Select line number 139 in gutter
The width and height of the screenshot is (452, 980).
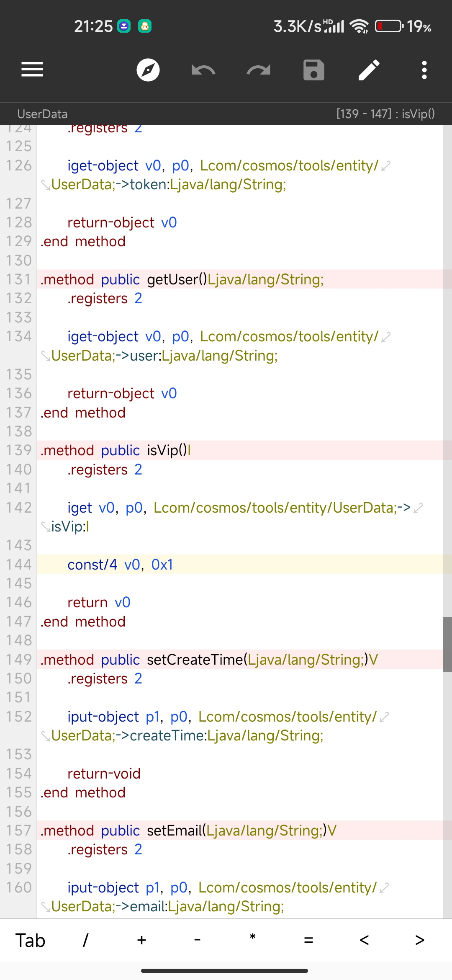[x=19, y=450]
